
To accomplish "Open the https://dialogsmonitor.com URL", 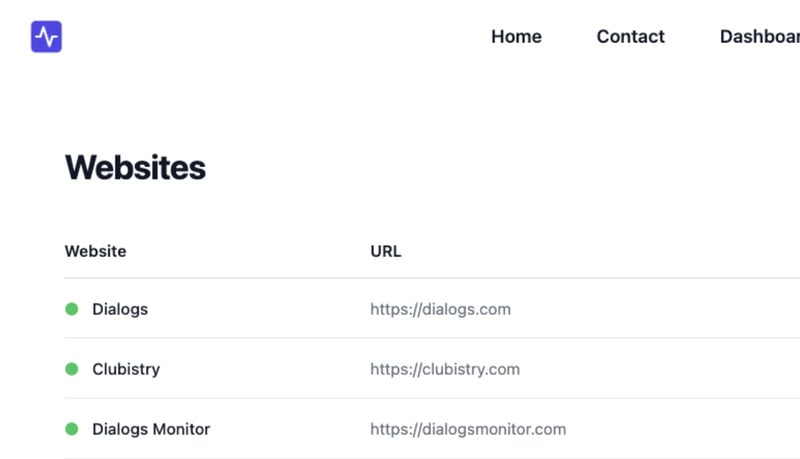I will pyautogui.click(x=468, y=429).
